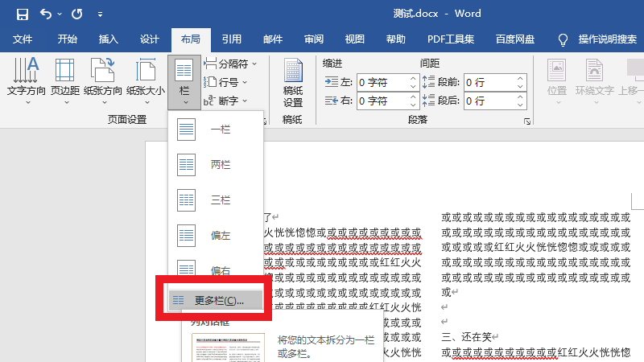Choose 更多栏(C)... from columns menu
This screenshot has height=362, width=644.
pos(218,300)
